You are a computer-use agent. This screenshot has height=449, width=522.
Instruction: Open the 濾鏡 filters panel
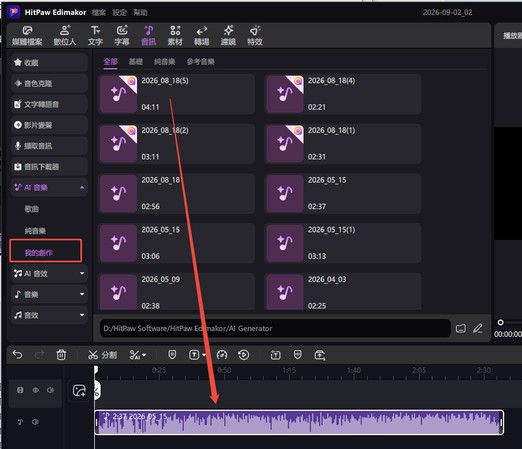coord(228,36)
